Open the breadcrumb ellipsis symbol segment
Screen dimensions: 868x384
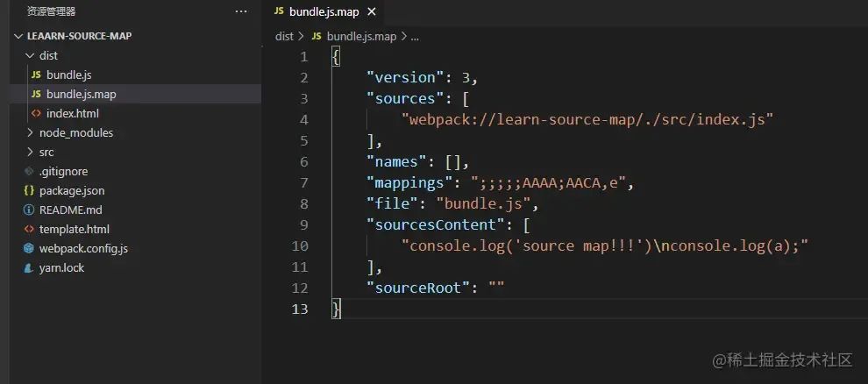tap(415, 37)
